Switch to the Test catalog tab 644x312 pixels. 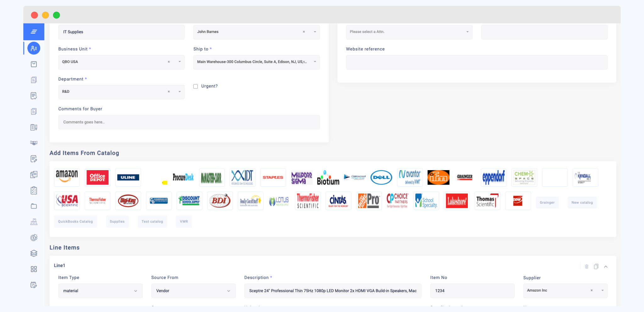click(x=152, y=221)
